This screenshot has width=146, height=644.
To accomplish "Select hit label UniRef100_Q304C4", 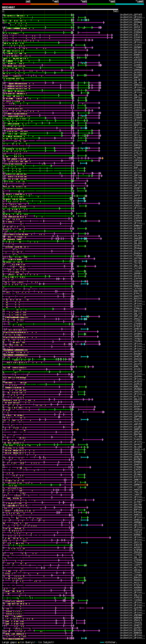I will coord(131,37).
